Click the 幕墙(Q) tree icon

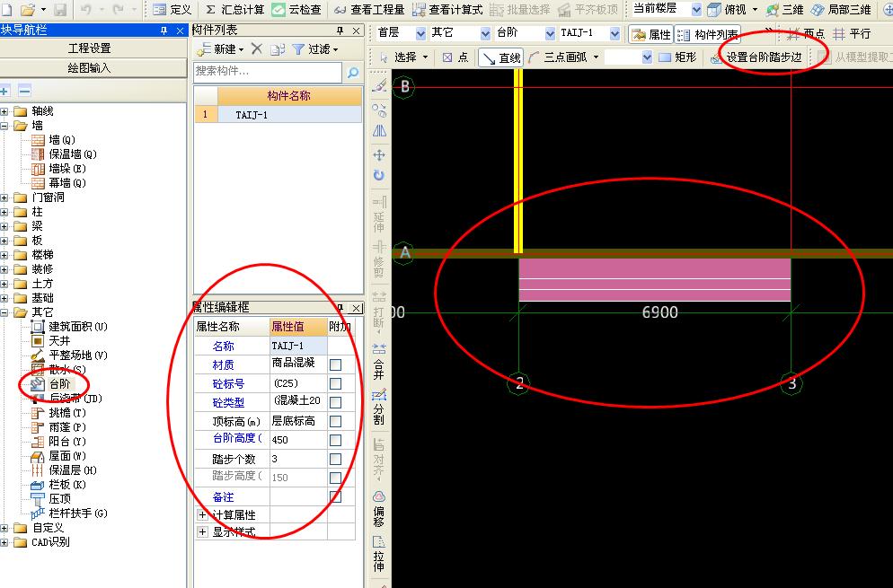tap(38, 183)
